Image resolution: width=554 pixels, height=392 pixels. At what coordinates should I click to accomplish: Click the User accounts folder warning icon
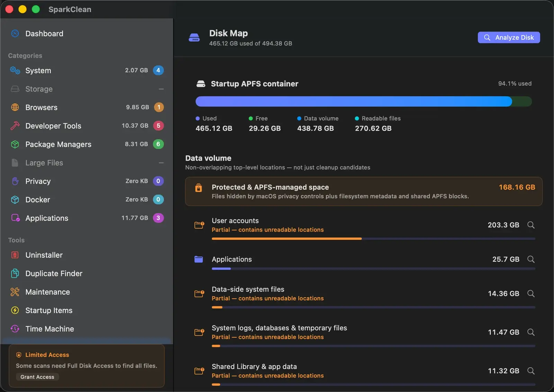point(199,225)
